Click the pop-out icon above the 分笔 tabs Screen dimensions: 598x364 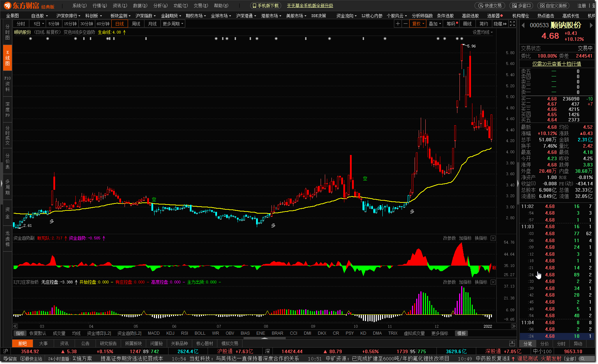512,343
